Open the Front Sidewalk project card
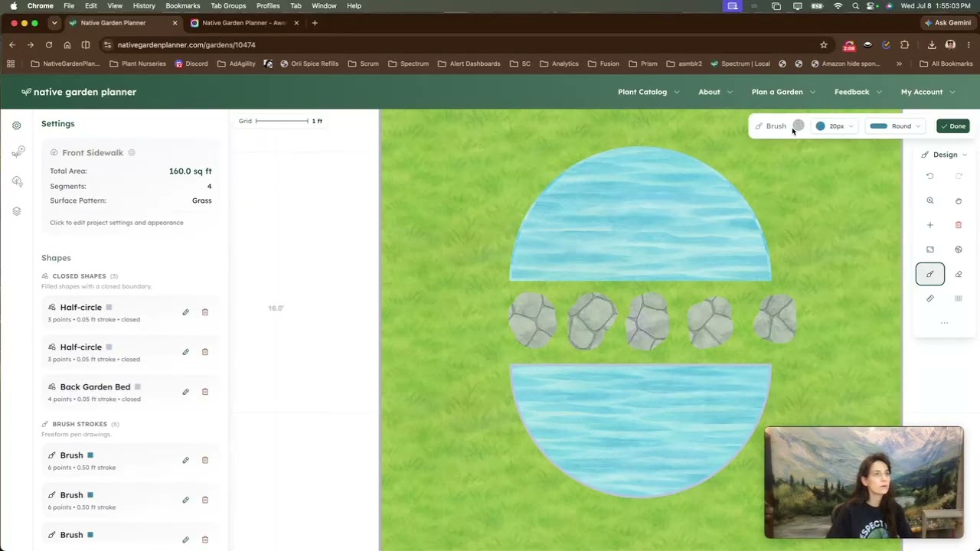The image size is (980, 551). (131, 186)
